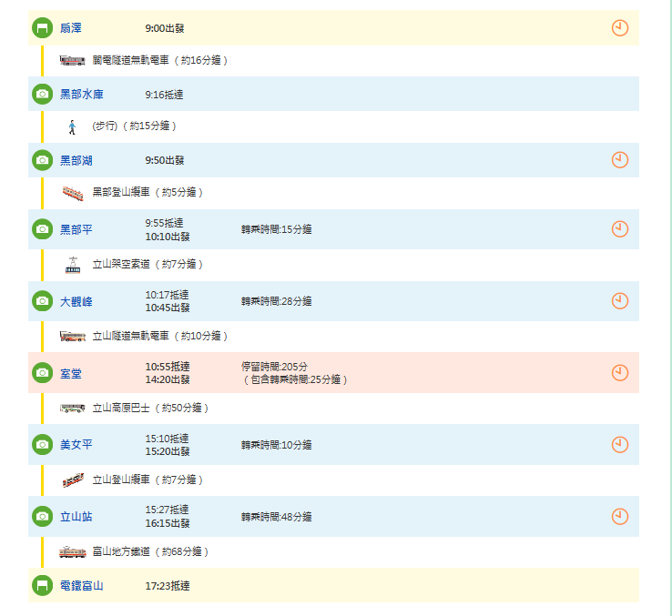Screen dimensions: 672x616
Task: Click the flag icon beside 電鐵富山
Action: 42,585
